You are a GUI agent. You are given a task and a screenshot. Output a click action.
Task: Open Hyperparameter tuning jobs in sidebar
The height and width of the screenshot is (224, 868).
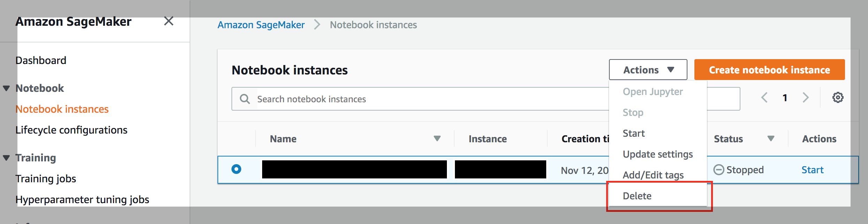pos(82,200)
